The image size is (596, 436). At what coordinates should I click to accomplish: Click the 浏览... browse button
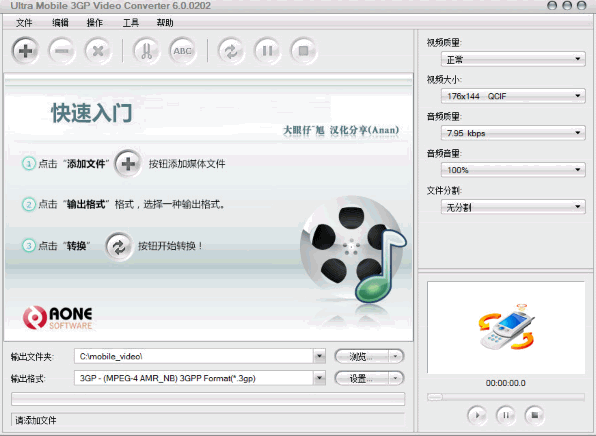pyautogui.click(x=361, y=356)
